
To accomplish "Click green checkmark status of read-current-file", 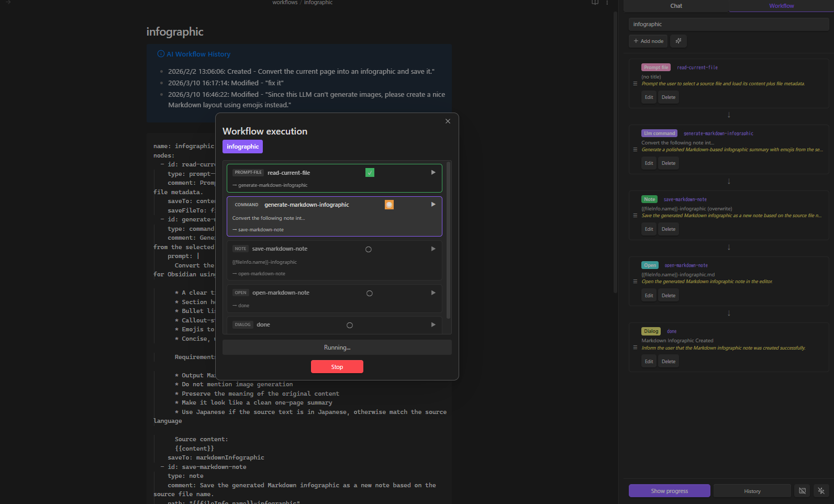I will [x=370, y=173].
